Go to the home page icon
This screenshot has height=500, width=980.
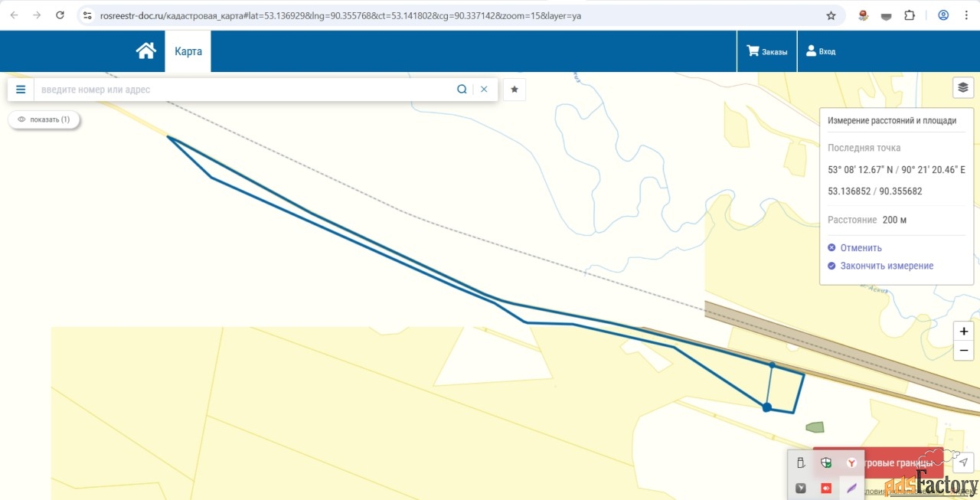[x=145, y=51]
